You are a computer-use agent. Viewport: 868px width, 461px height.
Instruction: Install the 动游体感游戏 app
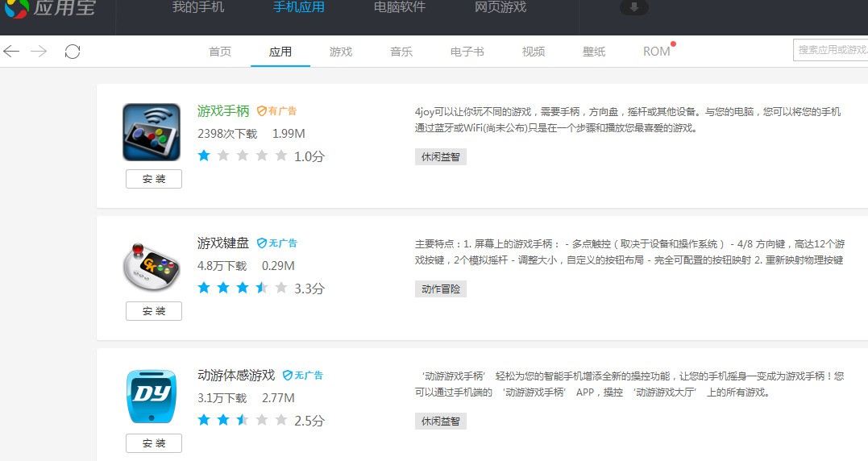154,443
